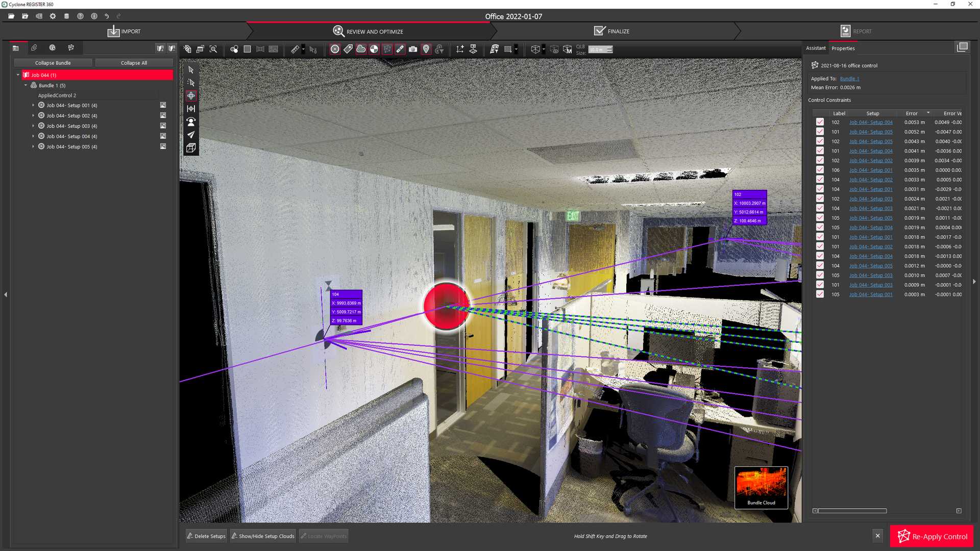The image size is (980, 551).
Task: Toggle the point cloud display icon
Action: [x=361, y=49]
